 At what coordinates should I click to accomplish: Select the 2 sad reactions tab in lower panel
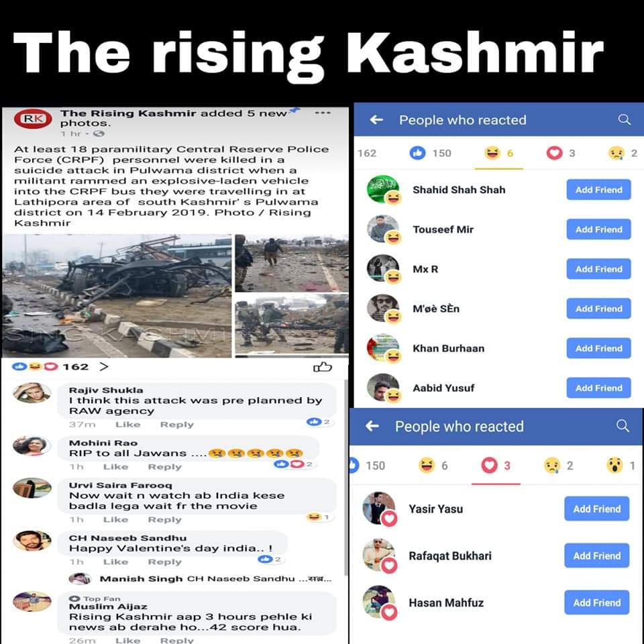[x=559, y=466]
